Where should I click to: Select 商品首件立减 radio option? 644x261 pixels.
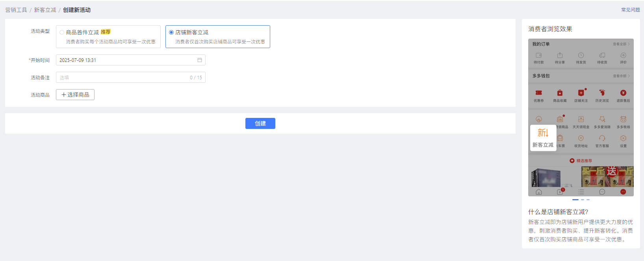[x=62, y=32]
